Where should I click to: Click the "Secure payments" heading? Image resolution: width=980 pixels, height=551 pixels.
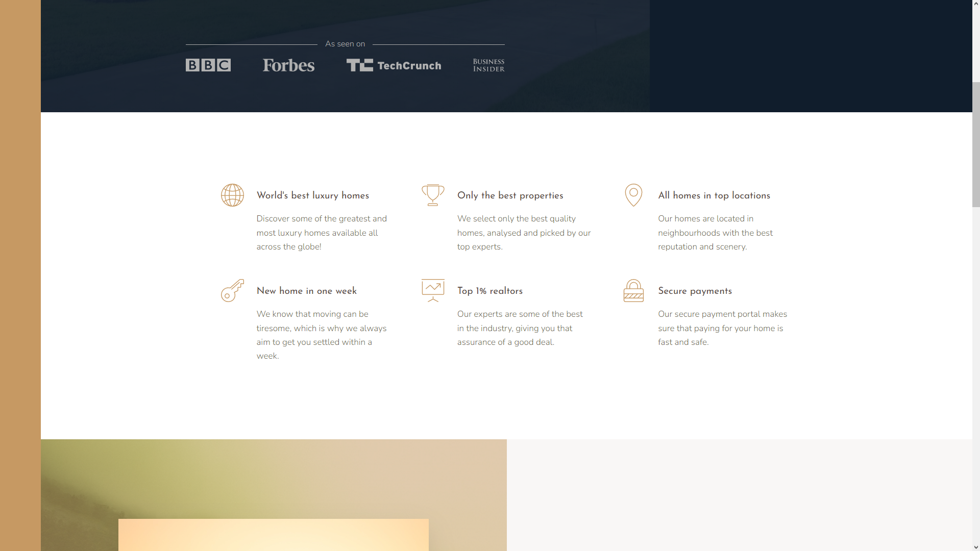pyautogui.click(x=695, y=291)
